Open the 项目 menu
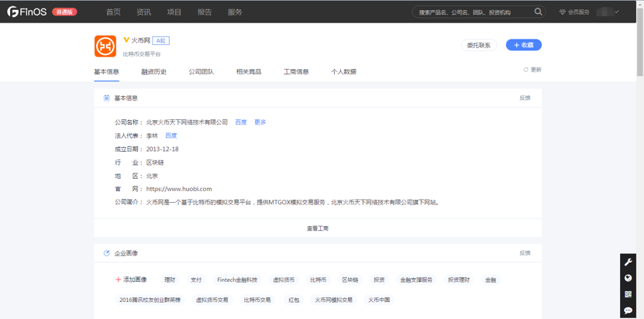Viewport: 644px width, 319px height. coord(174,12)
